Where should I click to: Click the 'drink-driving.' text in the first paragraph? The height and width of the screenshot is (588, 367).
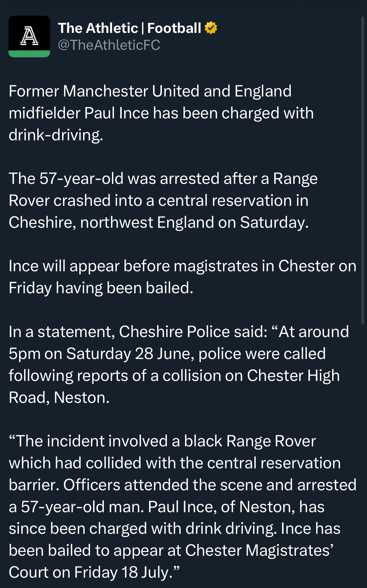pyautogui.click(x=56, y=135)
